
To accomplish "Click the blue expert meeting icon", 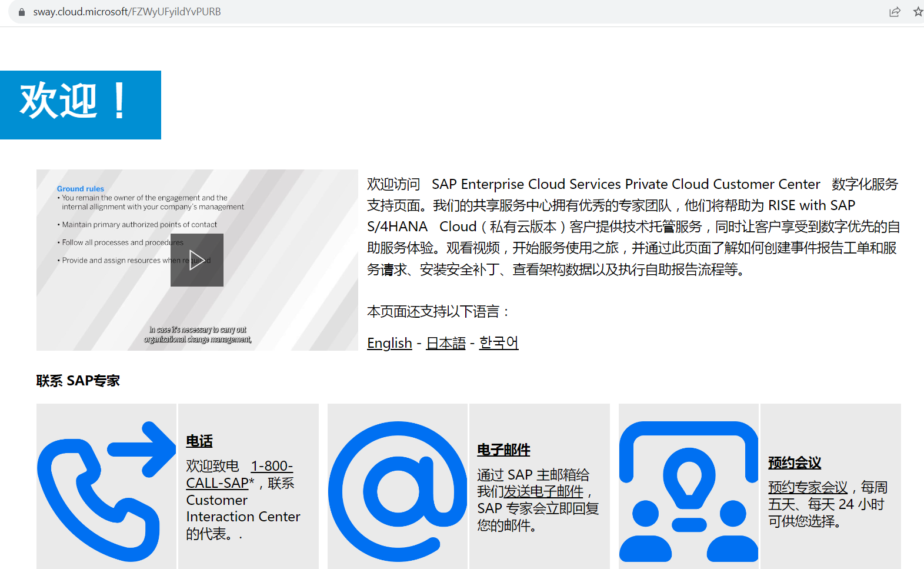I will [x=689, y=491].
